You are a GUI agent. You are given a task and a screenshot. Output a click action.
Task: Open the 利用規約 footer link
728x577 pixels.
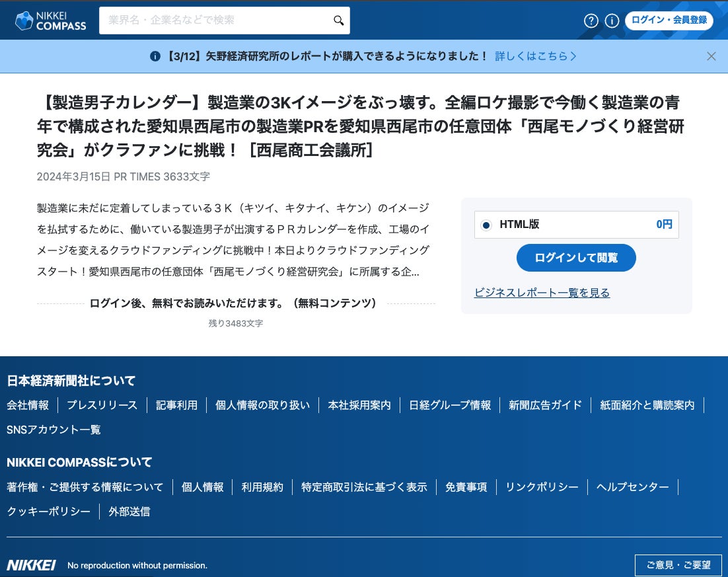click(x=262, y=487)
